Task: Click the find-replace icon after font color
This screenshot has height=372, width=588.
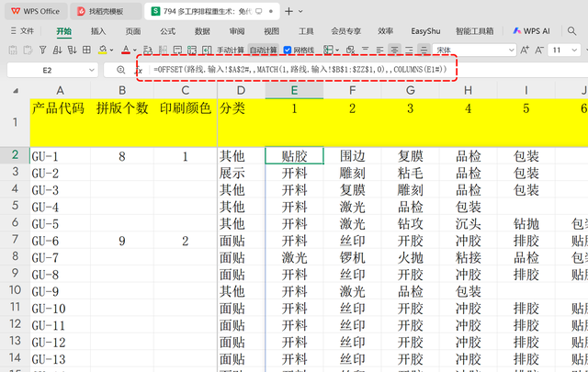Action: pyautogui.click(x=148, y=50)
